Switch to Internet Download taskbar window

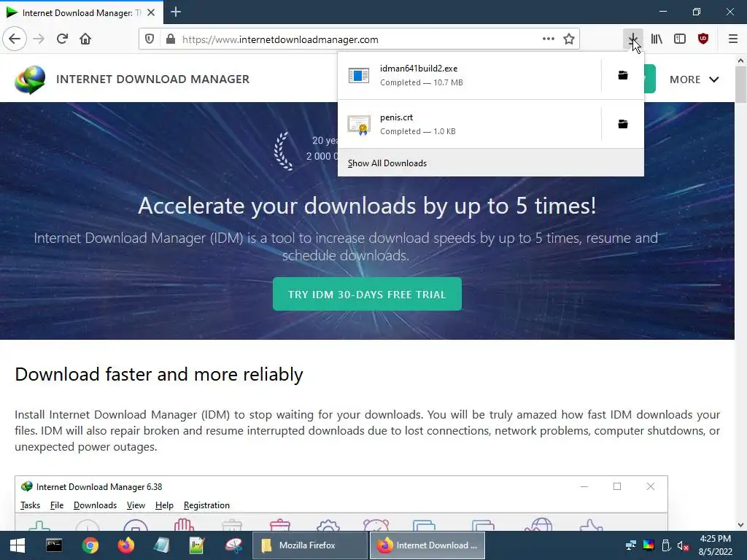[x=427, y=545]
